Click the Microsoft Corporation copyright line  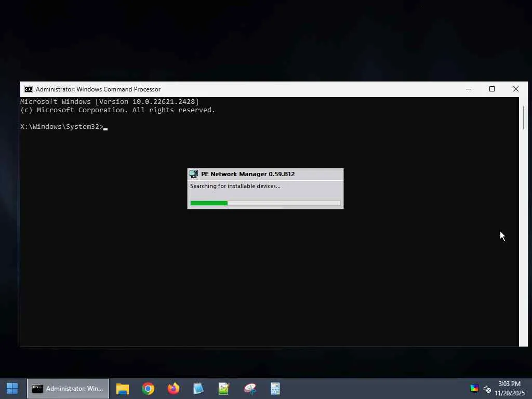pyautogui.click(x=118, y=110)
